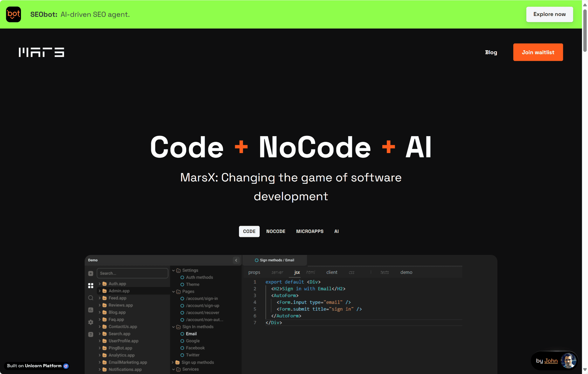The image size is (588, 374).
Task: Switch to the NOCODE tab
Action: coord(275,231)
